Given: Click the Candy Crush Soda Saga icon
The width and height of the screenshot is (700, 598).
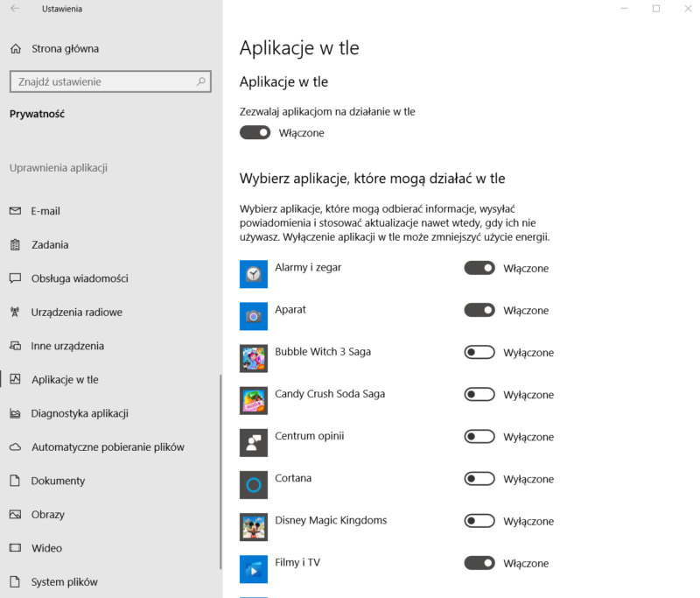Looking at the screenshot, I should pos(253,400).
